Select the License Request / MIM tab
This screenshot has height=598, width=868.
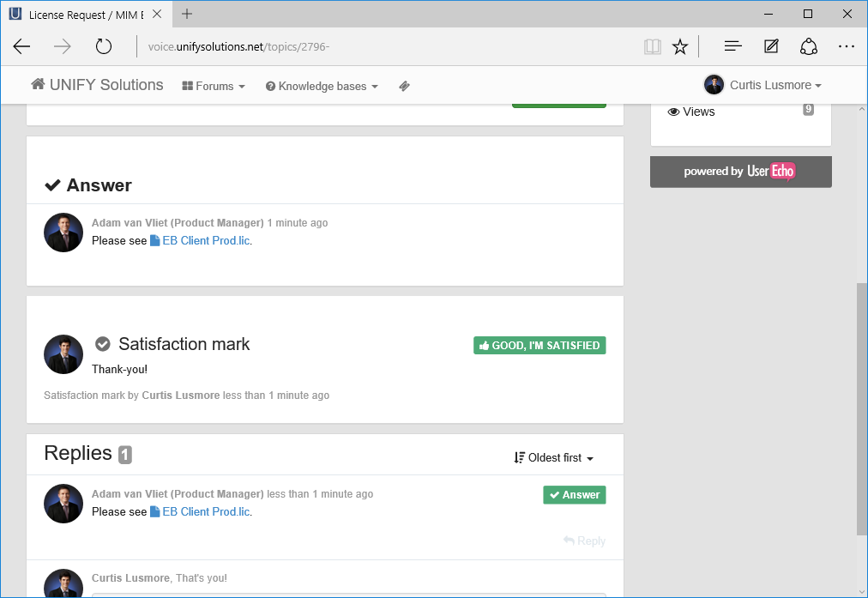(86, 15)
